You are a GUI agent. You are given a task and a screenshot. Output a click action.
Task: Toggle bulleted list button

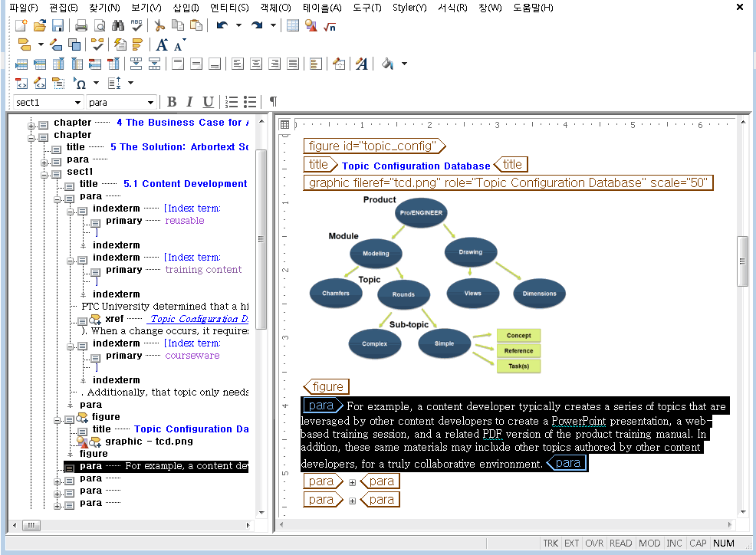pyautogui.click(x=250, y=102)
